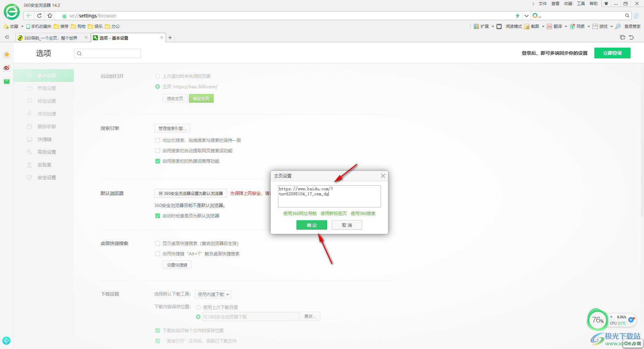This screenshot has width=644, height=349.
Task: Click the lightning speed-mode icon
Action: click(518, 15)
